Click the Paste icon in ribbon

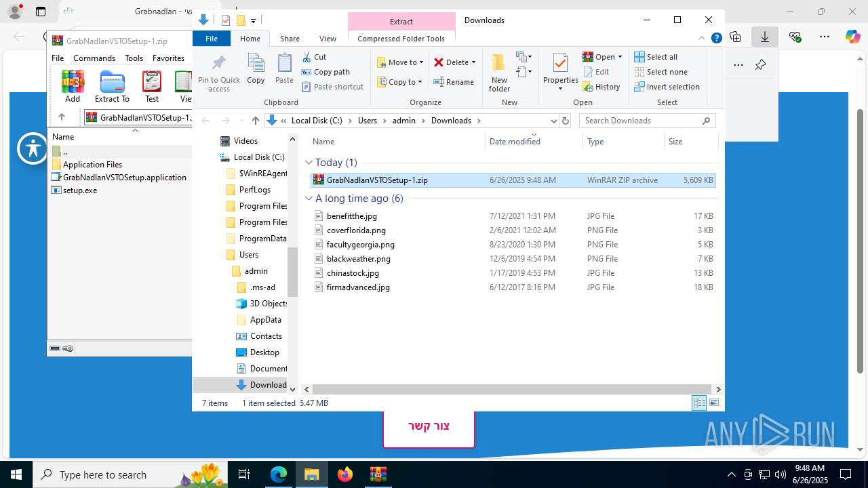coord(284,69)
